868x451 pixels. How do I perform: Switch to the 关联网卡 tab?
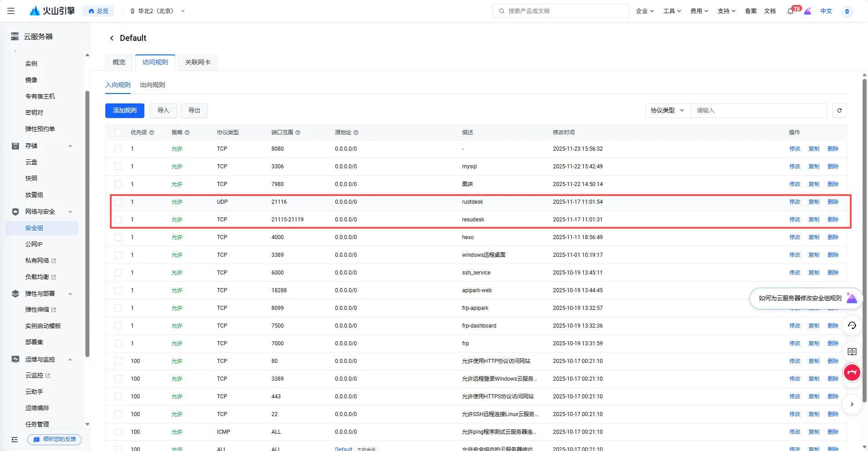(197, 62)
